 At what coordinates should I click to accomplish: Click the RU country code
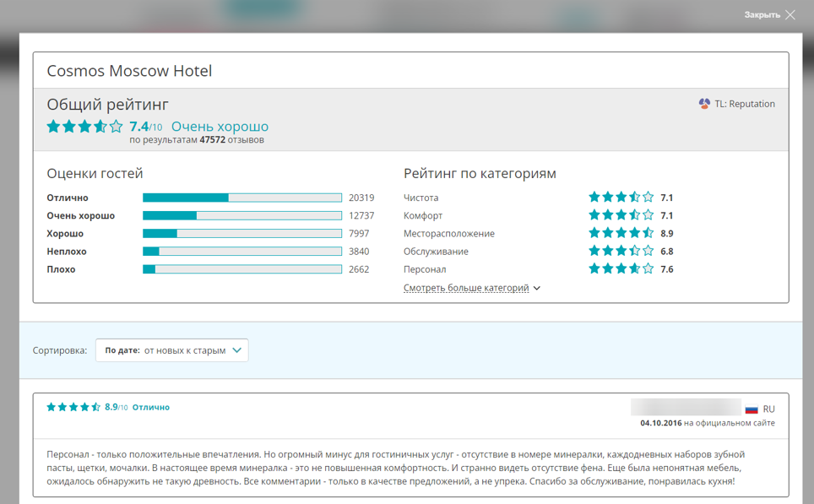pyautogui.click(x=769, y=409)
